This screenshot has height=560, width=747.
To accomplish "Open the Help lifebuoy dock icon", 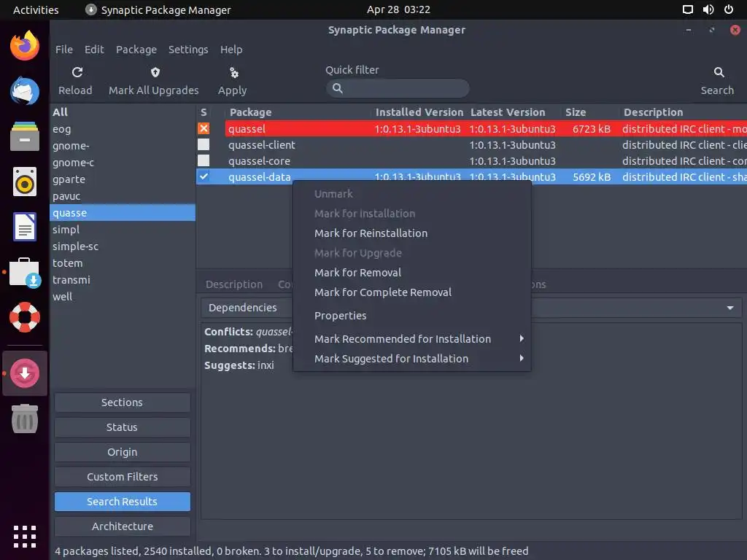I will tap(25, 317).
